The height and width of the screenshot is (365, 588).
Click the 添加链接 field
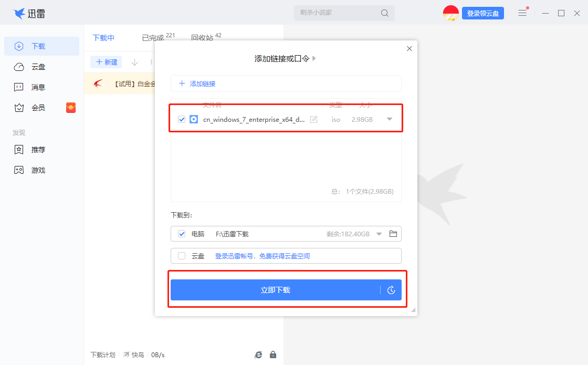[286, 84]
